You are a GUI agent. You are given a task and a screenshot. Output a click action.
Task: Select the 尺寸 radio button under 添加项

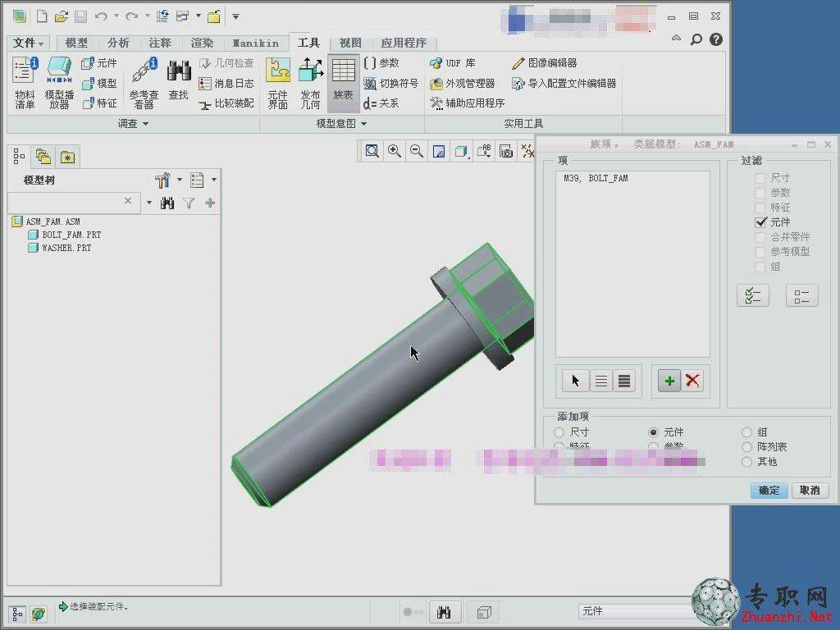[x=559, y=431]
